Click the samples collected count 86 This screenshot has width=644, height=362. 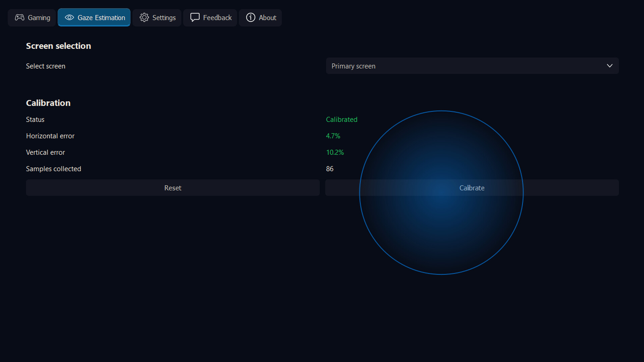[x=329, y=169]
